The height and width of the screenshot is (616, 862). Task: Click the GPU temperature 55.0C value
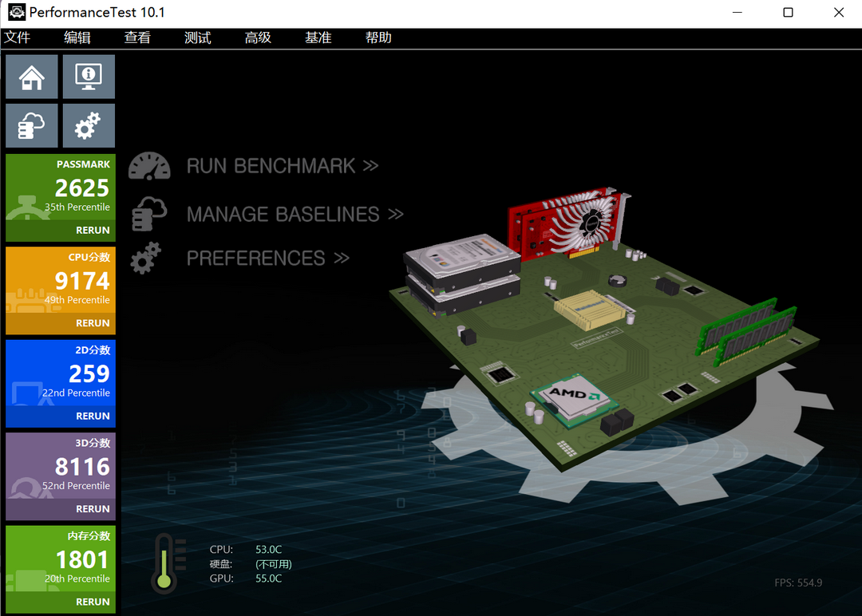click(x=268, y=578)
